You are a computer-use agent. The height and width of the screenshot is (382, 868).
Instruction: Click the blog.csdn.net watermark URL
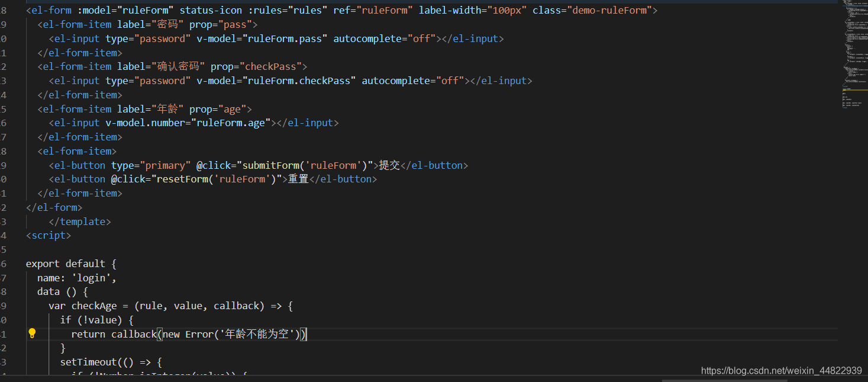pyautogui.click(x=781, y=370)
